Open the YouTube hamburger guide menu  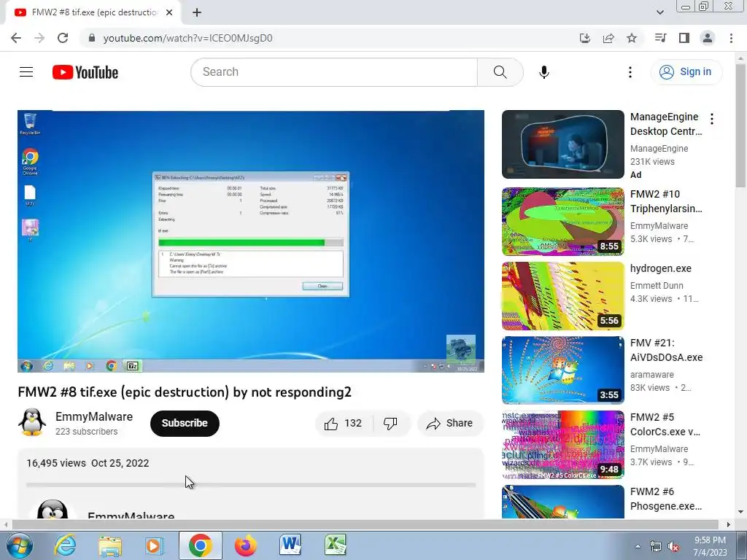coord(26,72)
